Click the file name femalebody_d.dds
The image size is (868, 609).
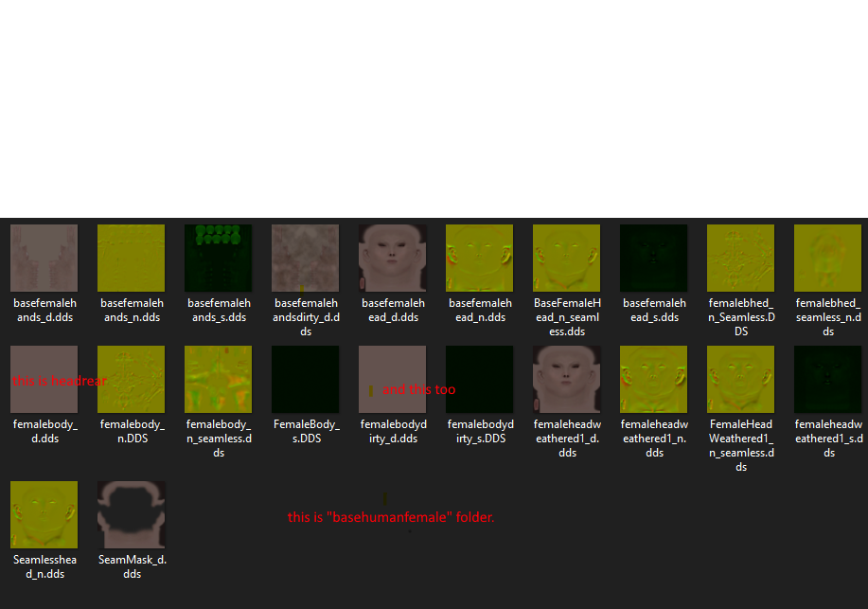[x=44, y=431]
